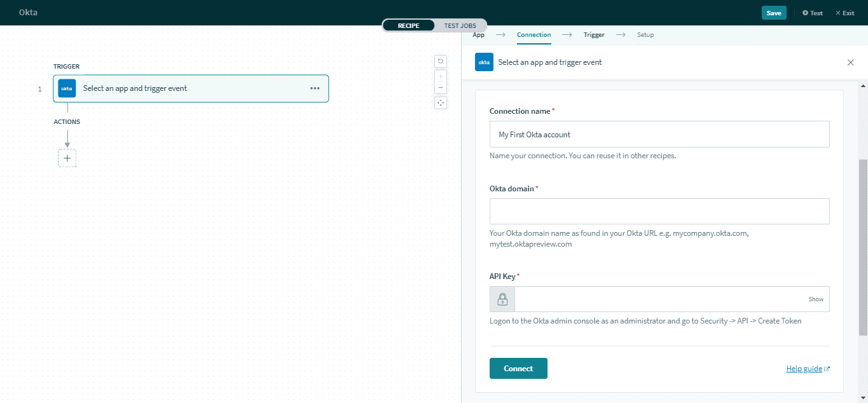The height and width of the screenshot is (403, 868).
Task: Switch to the TEST JOBS tab
Action: pos(460,25)
